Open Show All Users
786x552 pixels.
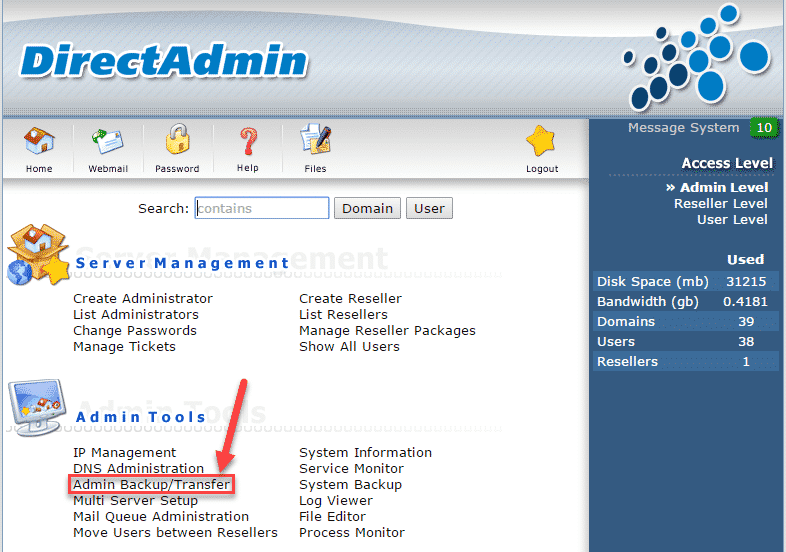click(349, 346)
